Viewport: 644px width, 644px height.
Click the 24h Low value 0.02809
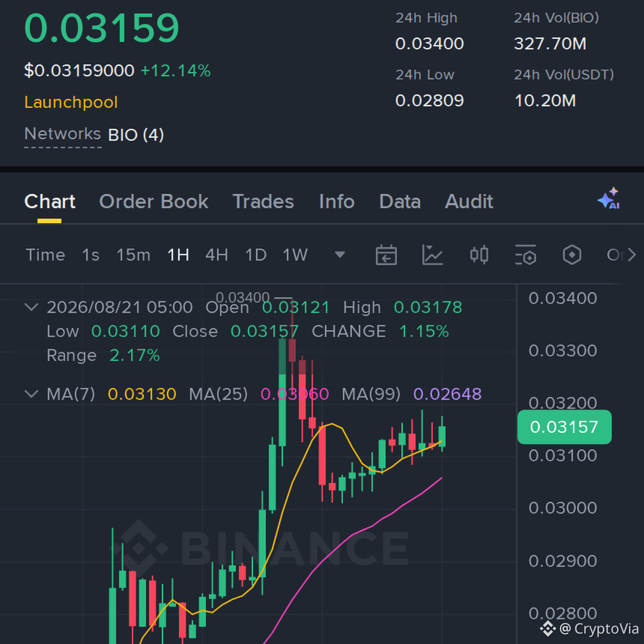429,101
